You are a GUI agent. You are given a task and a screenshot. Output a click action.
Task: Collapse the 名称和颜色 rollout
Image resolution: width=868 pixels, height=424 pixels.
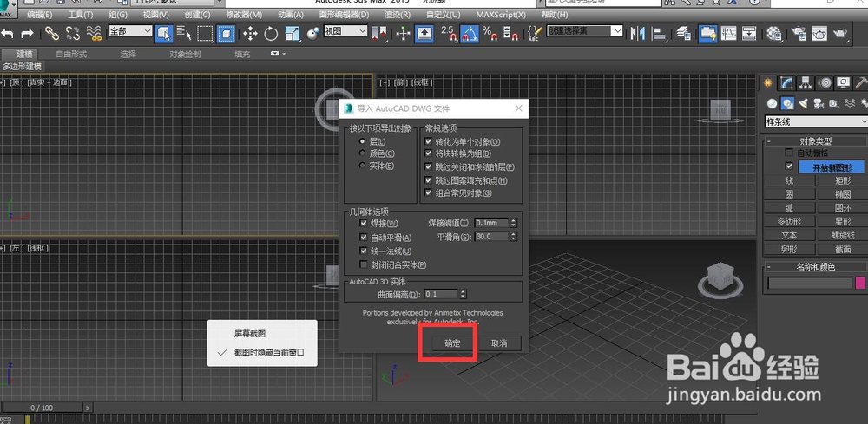(816, 266)
